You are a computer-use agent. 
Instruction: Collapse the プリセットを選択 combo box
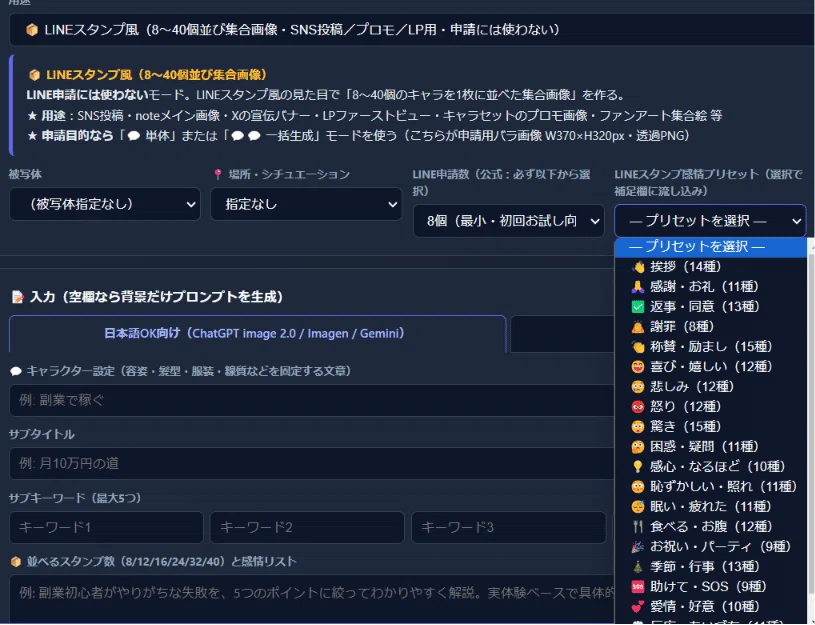[x=710, y=221]
